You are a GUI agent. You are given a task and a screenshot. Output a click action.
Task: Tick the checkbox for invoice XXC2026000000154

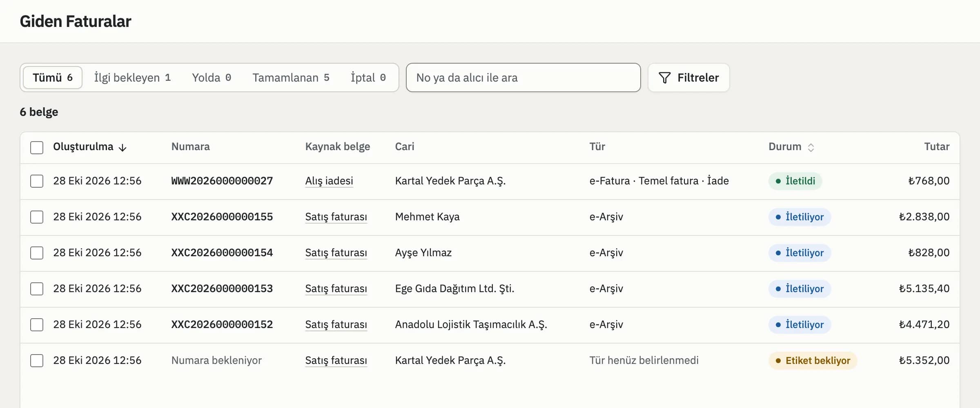(37, 253)
